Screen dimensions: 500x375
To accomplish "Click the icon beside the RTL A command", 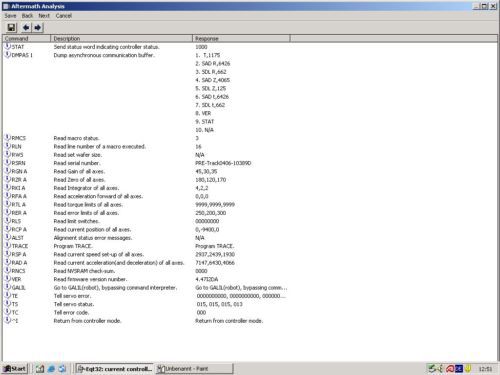I will pos(7,204).
